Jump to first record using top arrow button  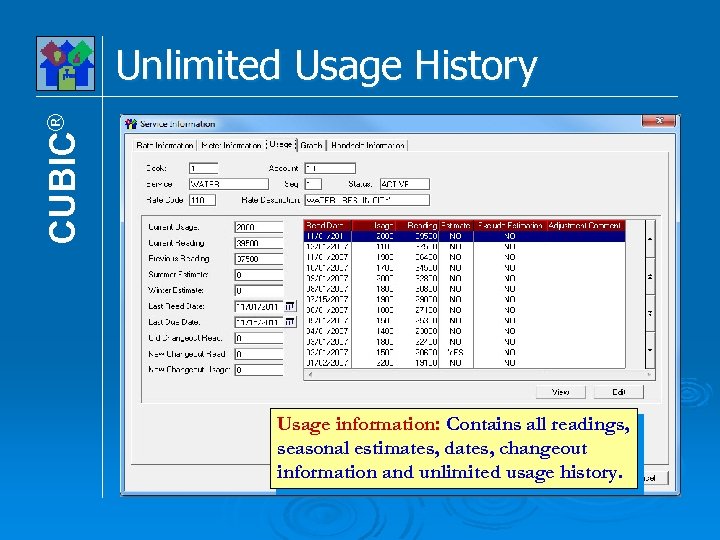click(650, 239)
